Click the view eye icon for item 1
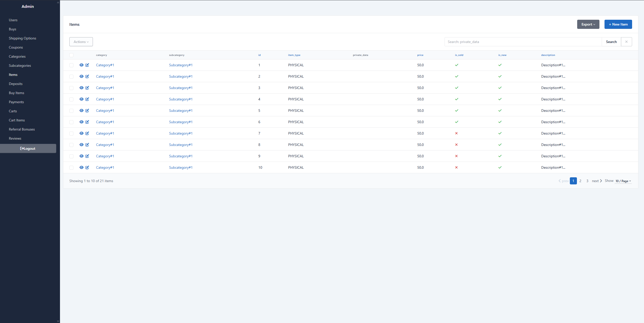 click(81, 65)
